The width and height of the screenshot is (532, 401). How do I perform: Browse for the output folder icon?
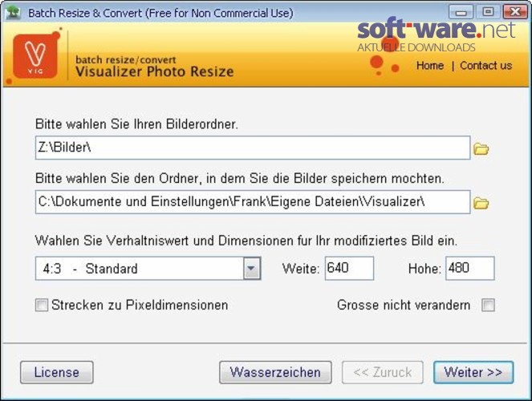[481, 203]
